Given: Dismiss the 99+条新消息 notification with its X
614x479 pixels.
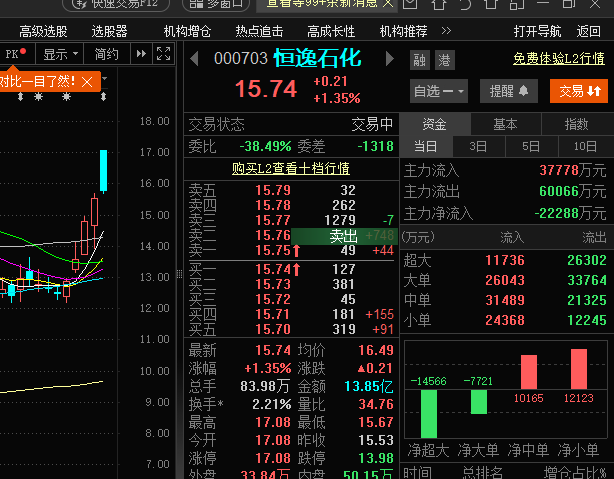Looking at the screenshot, I should click(x=388, y=4).
